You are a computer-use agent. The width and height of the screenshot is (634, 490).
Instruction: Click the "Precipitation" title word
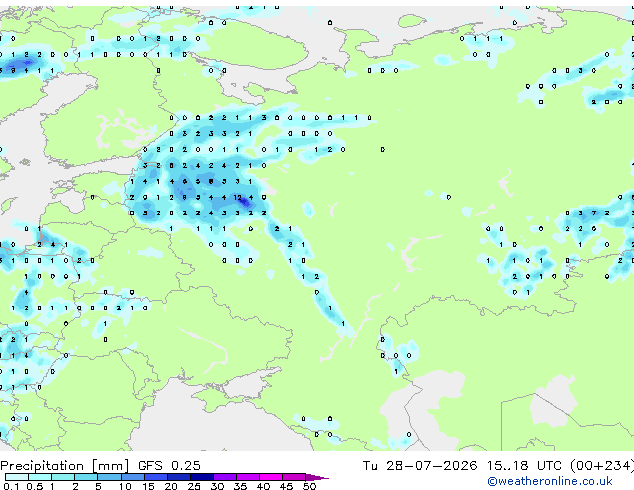click(42, 466)
